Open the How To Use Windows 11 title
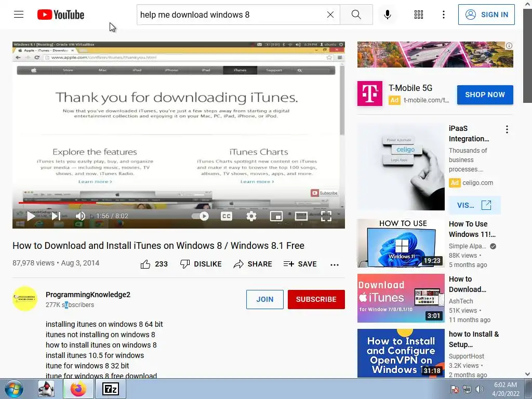The width and height of the screenshot is (532, 399). [x=472, y=229]
